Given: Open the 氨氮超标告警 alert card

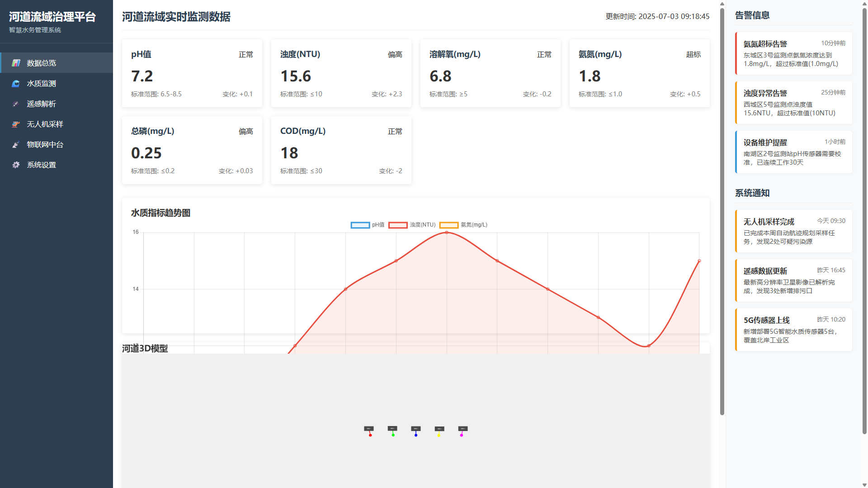Looking at the screenshot, I should pyautogui.click(x=793, y=53).
